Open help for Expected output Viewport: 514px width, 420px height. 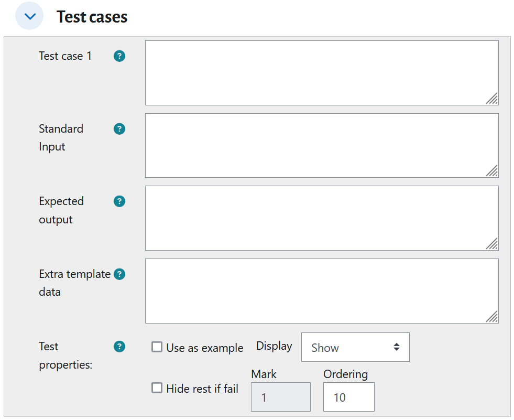119,201
